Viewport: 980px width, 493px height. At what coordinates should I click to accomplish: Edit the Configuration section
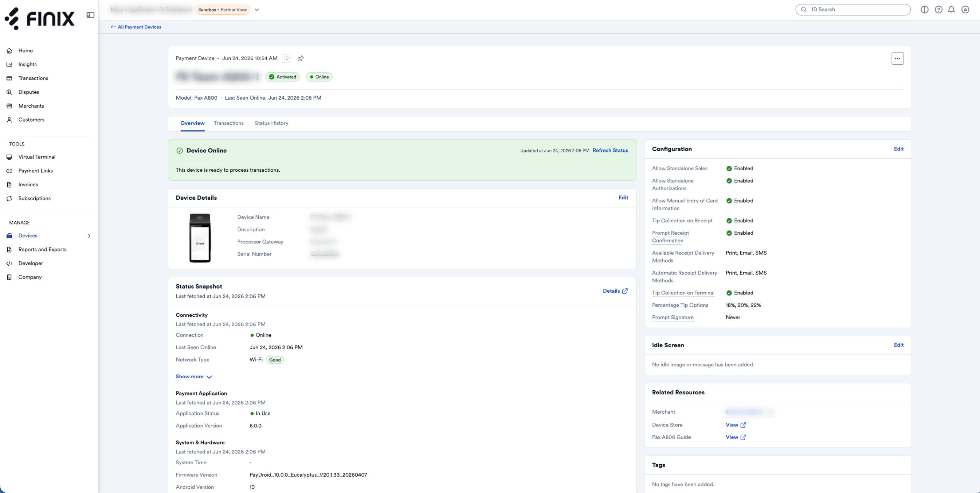[898, 149]
